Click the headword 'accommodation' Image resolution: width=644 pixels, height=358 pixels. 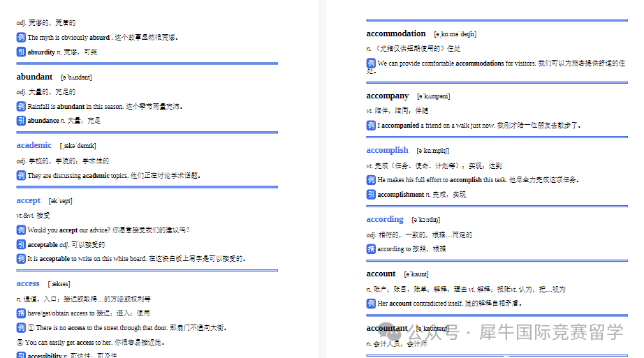pos(396,33)
